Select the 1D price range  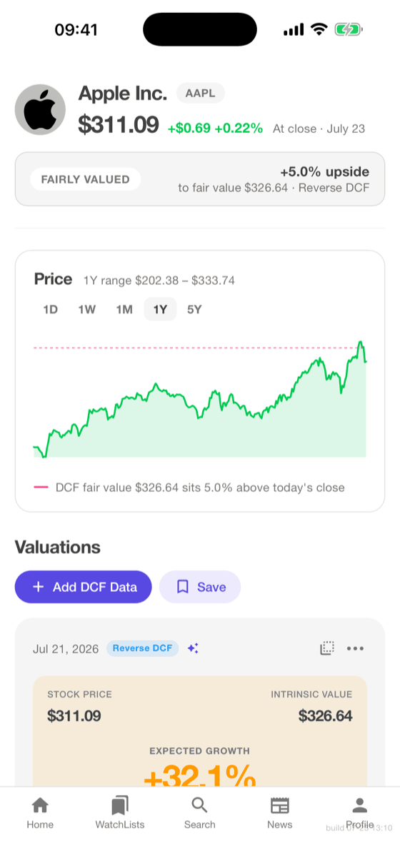51,309
